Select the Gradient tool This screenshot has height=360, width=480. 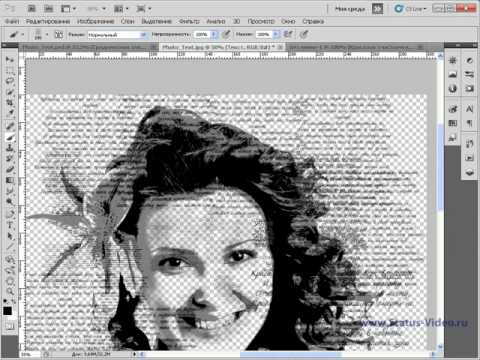pyautogui.click(x=10, y=180)
